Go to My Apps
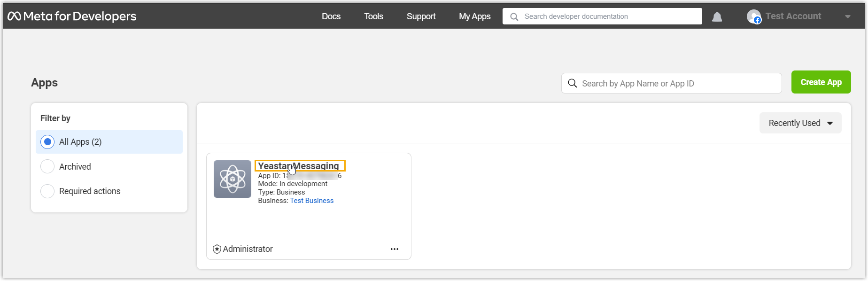This screenshot has width=868, height=281. tap(474, 16)
